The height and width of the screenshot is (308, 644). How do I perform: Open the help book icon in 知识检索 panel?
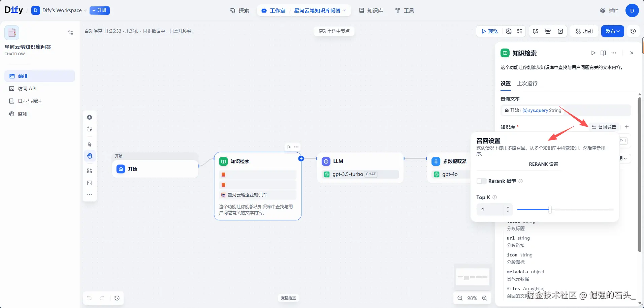603,53
